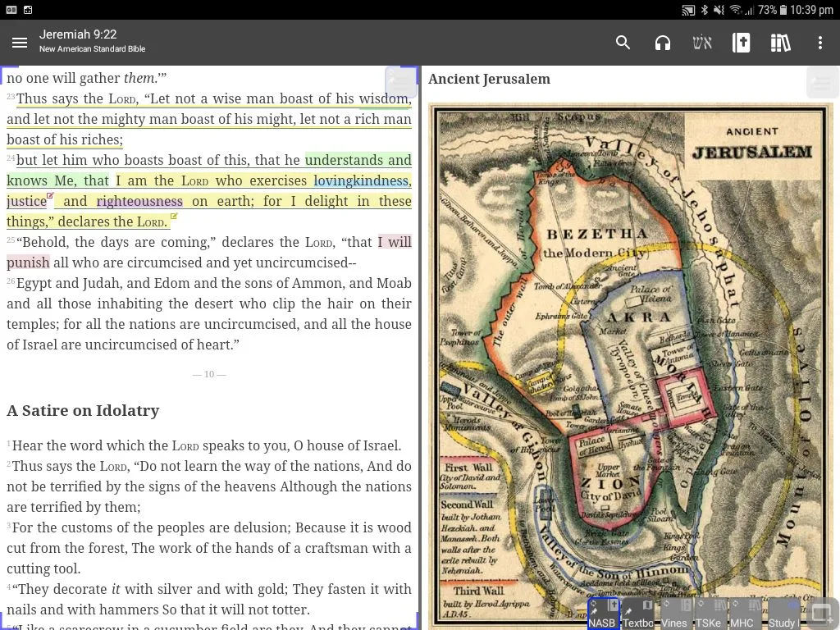Switch to the NASB tab
The image size is (840, 630).
[x=603, y=614]
